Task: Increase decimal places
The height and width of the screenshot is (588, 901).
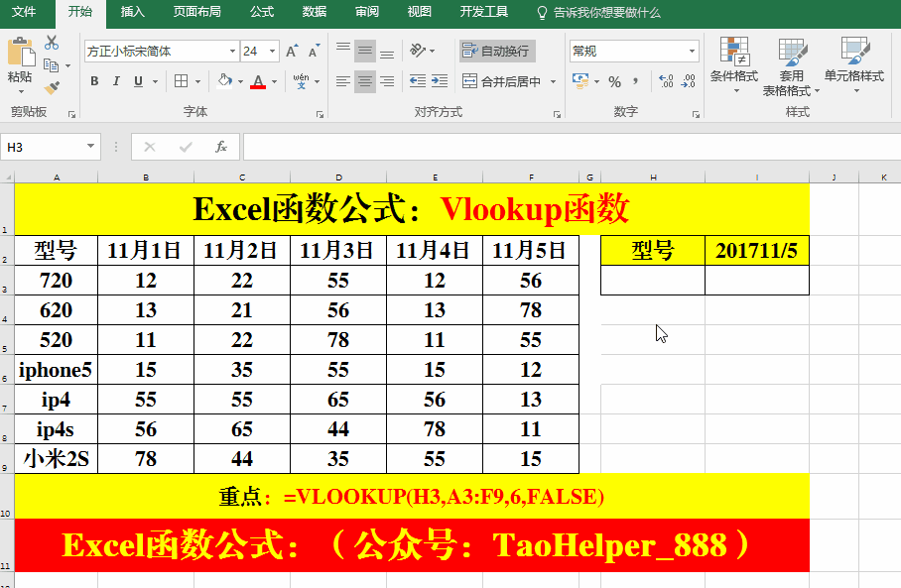Action: (666, 81)
